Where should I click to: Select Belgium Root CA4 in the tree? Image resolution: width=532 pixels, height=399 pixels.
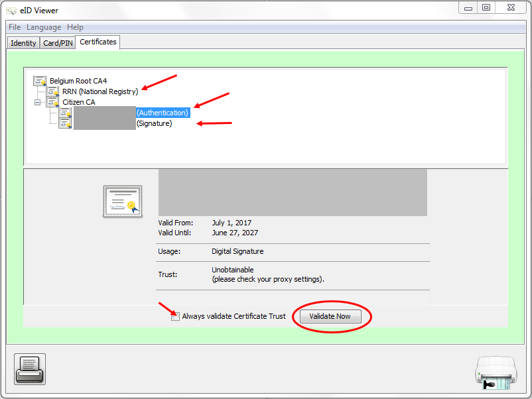(x=78, y=81)
